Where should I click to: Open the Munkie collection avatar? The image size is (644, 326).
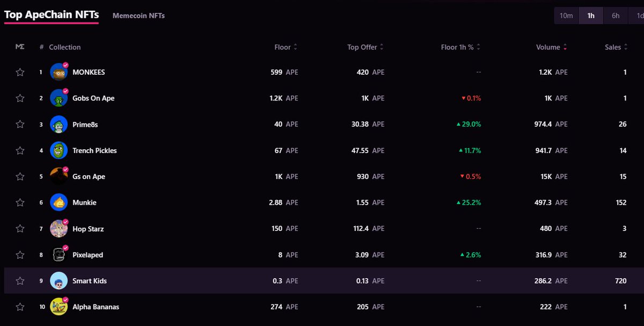tap(58, 202)
